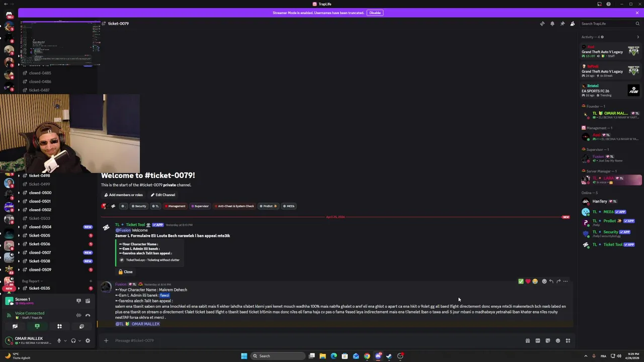Select Anti-Cheat & System Check tag
Screen dimensions: 644x362
[234, 206]
